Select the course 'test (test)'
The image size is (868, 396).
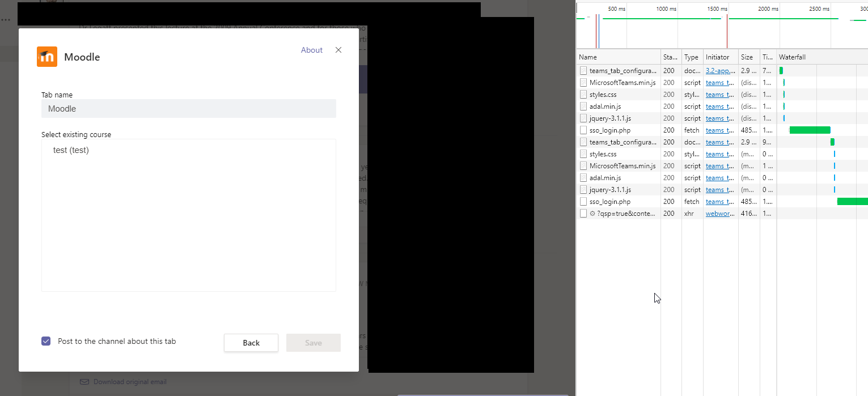(x=71, y=150)
